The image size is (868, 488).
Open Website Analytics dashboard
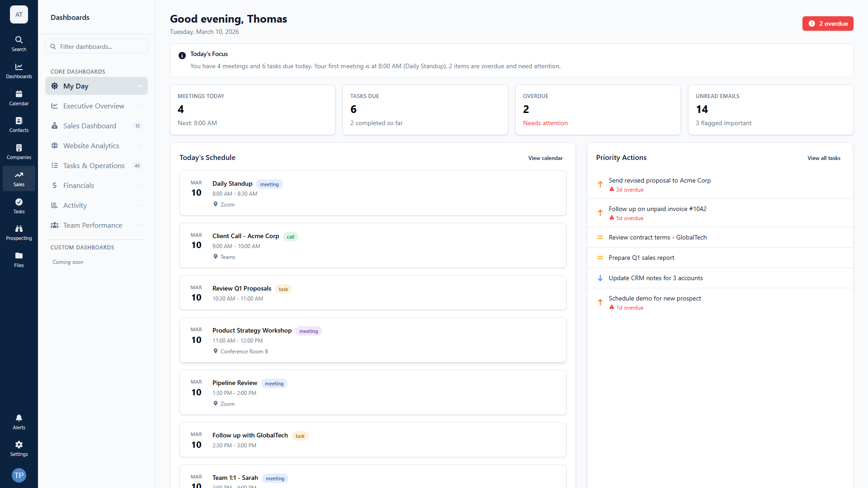coord(96,145)
